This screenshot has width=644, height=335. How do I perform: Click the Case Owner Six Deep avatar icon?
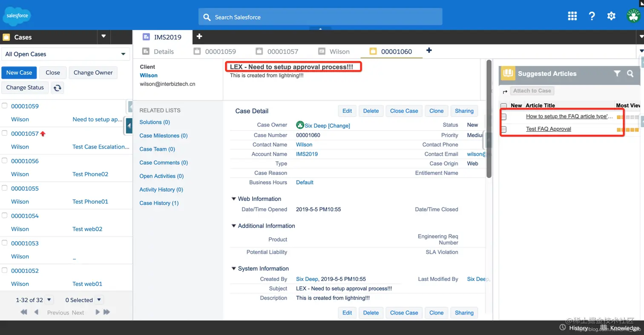300,125
